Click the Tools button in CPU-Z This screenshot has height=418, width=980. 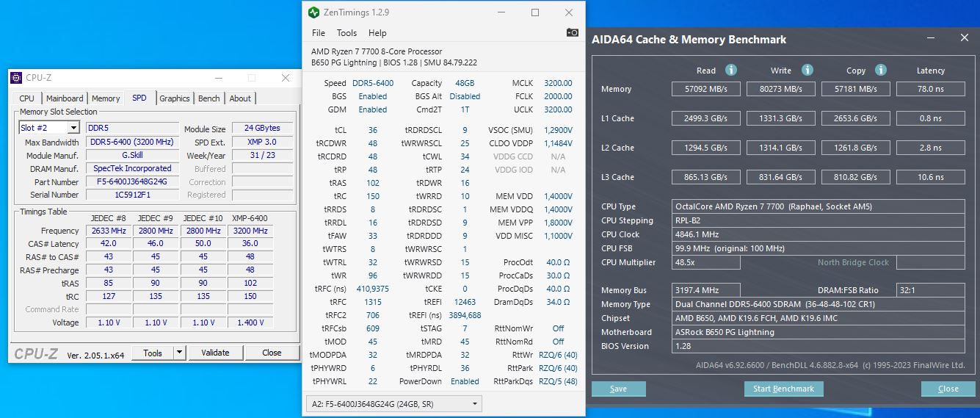(153, 353)
